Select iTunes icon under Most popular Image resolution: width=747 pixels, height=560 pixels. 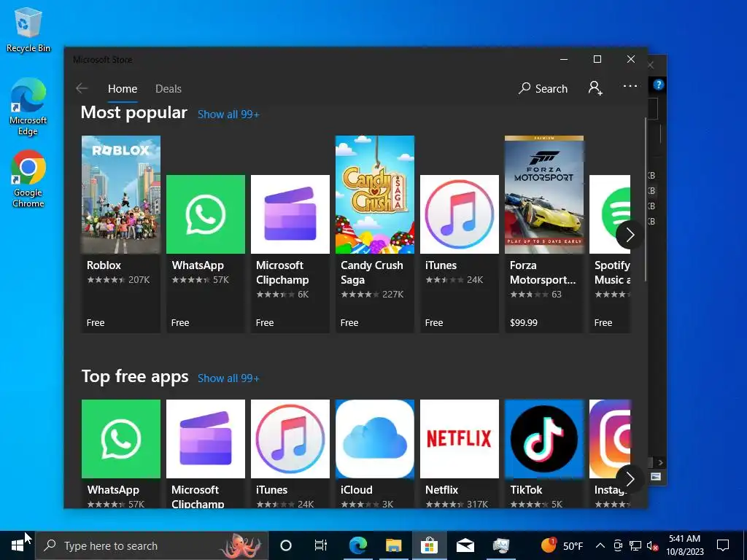460,214
